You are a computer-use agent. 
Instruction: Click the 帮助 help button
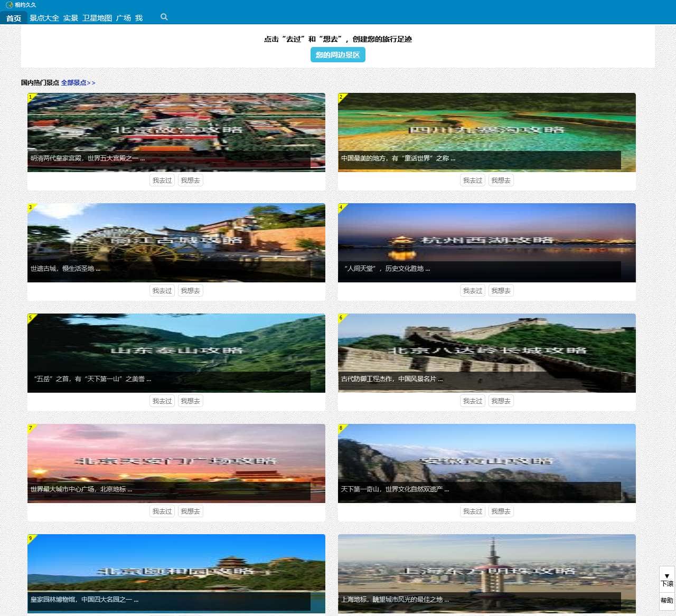click(x=666, y=600)
